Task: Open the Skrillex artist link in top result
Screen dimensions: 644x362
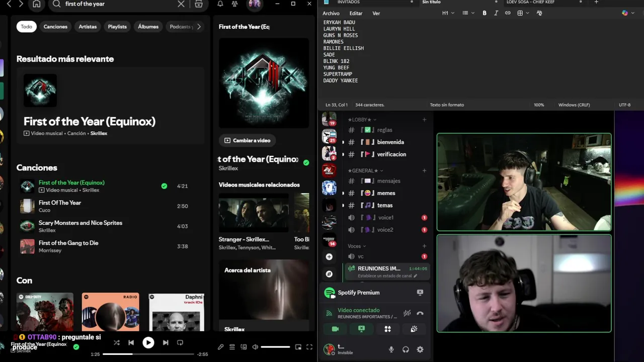Action: pyautogui.click(x=99, y=133)
